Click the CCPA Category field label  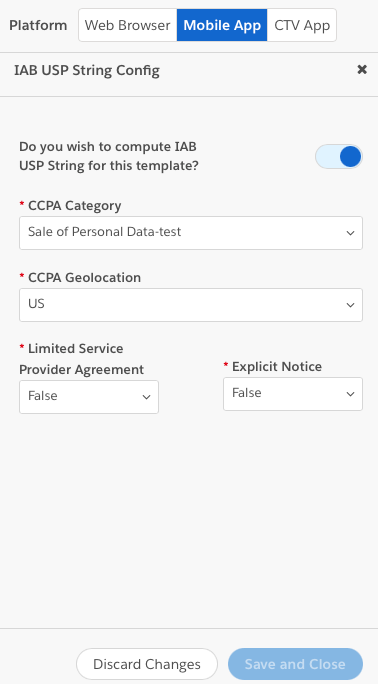[75, 205]
